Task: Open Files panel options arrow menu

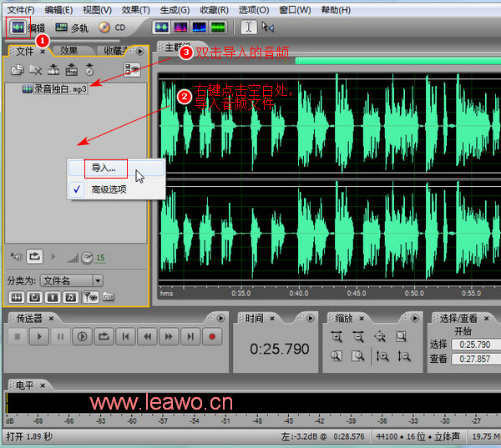Action: [140, 51]
